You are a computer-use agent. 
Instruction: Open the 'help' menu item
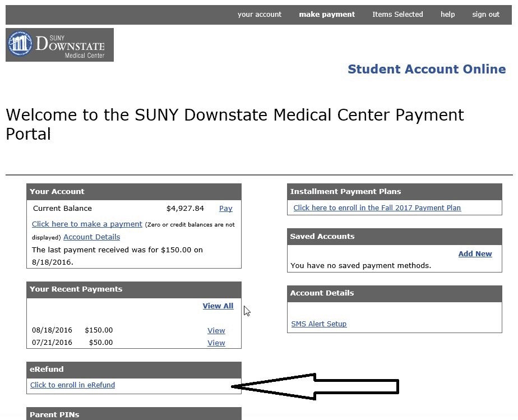click(x=447, y=15)
